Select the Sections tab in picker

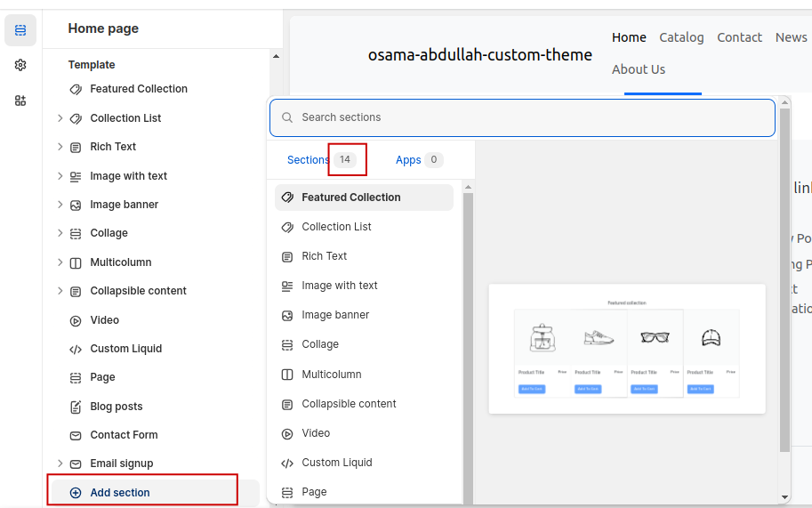[x=308, y=160]
